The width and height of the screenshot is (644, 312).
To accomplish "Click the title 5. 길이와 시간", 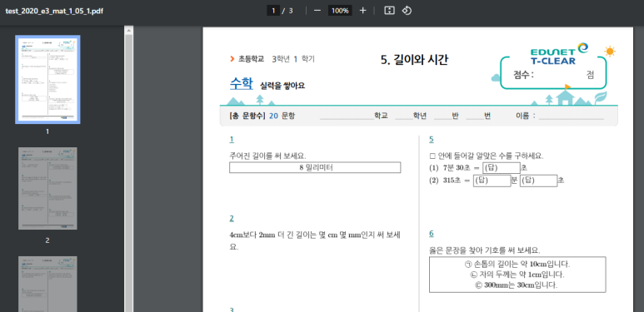I will [414, 60].
